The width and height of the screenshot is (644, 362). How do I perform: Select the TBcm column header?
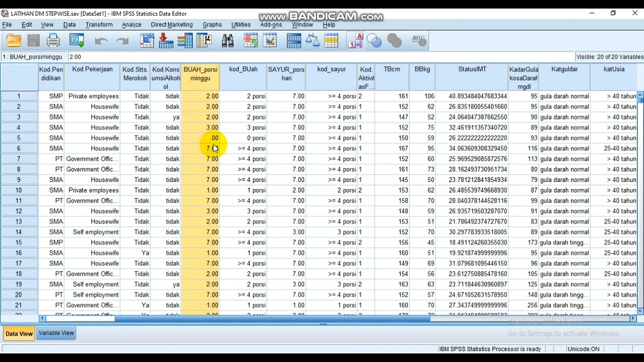(392, 77)
